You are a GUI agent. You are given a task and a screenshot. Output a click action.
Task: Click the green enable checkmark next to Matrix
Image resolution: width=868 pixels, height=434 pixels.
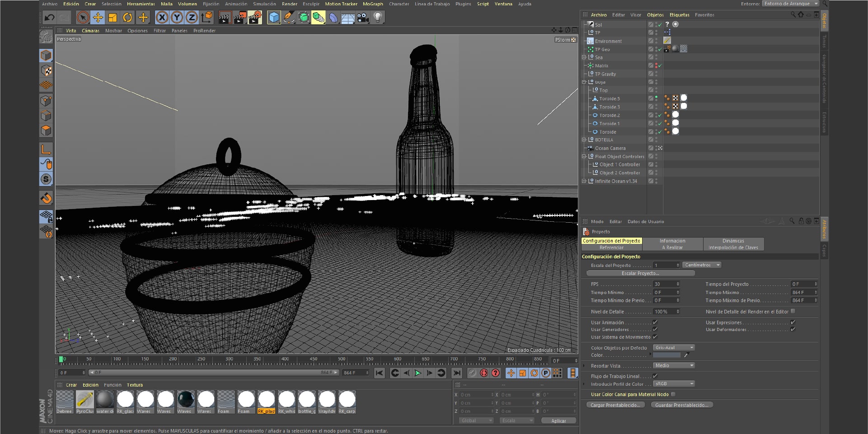coord(659,65)
